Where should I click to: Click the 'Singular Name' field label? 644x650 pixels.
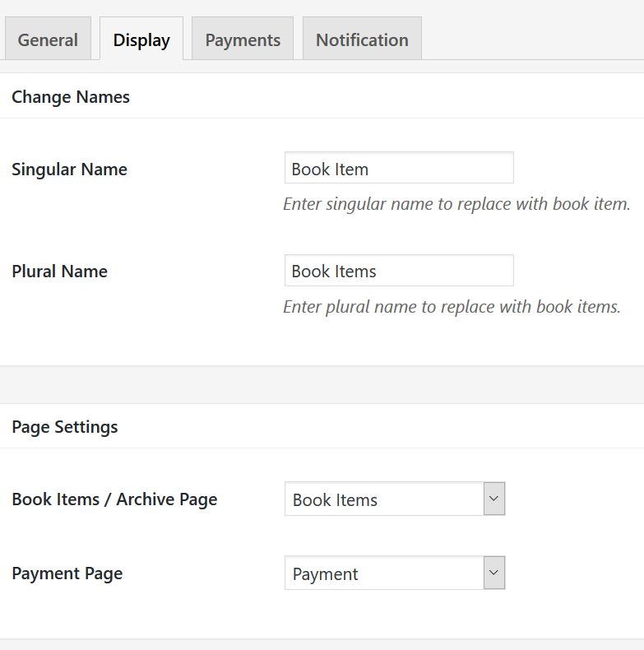pos(70,169)
